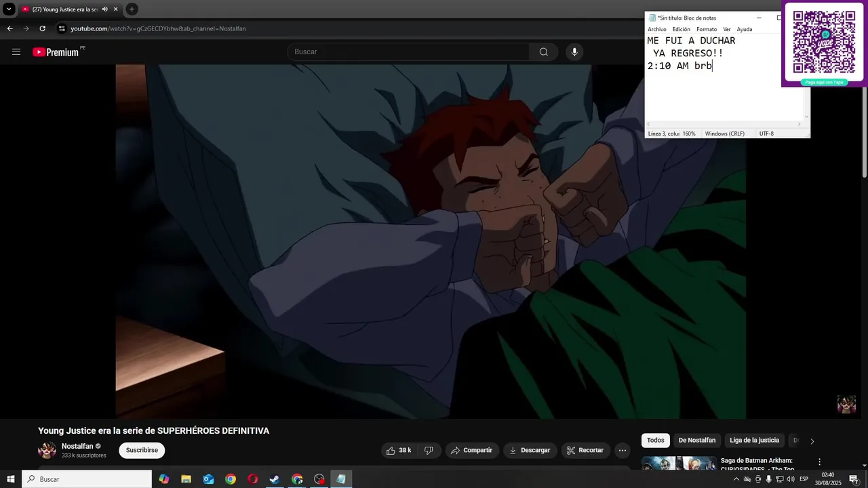Open network settings tray icon

click(780, 479)
